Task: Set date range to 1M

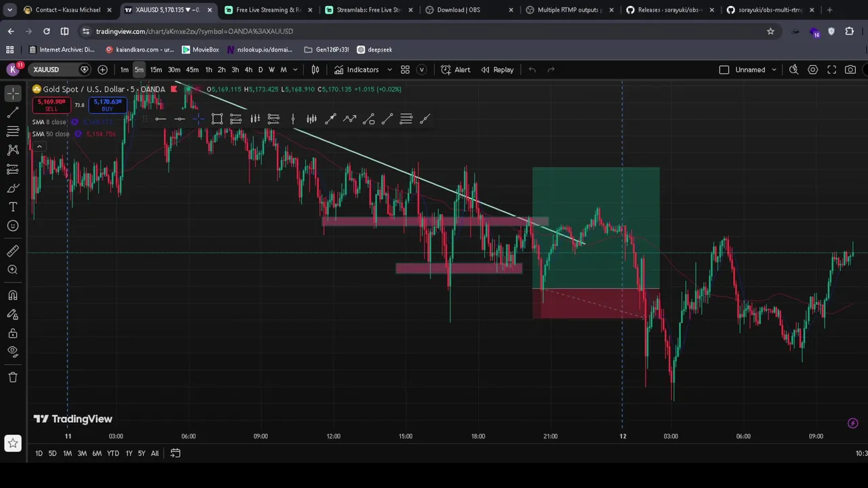Action: point(67,453)
